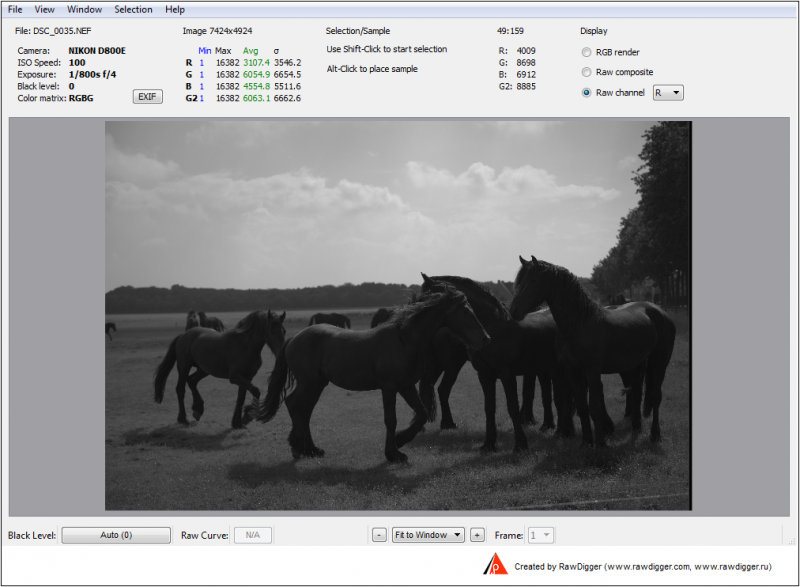Click the Color matrix value RGBG
The width and height of the screenshot is (800, 587).
point(81,98)
